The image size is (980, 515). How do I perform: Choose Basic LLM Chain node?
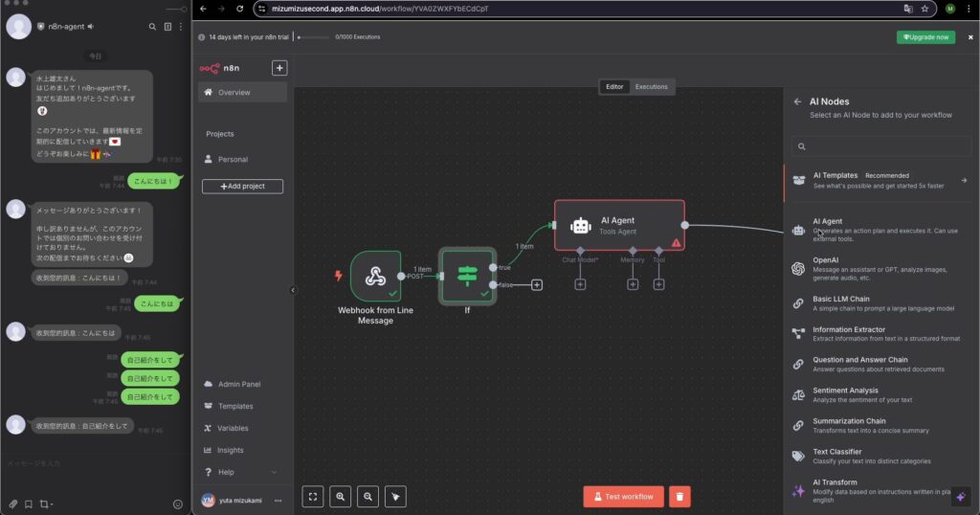click(881, 303)
